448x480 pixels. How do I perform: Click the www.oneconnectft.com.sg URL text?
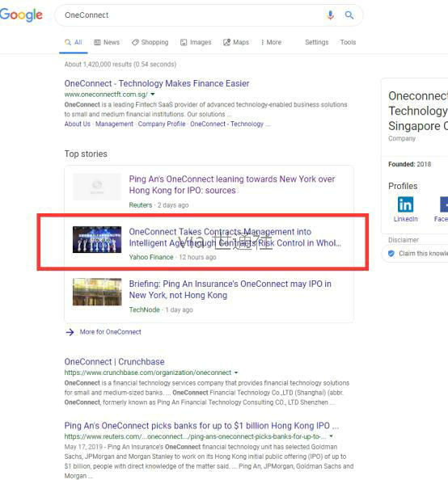(106, 95)
